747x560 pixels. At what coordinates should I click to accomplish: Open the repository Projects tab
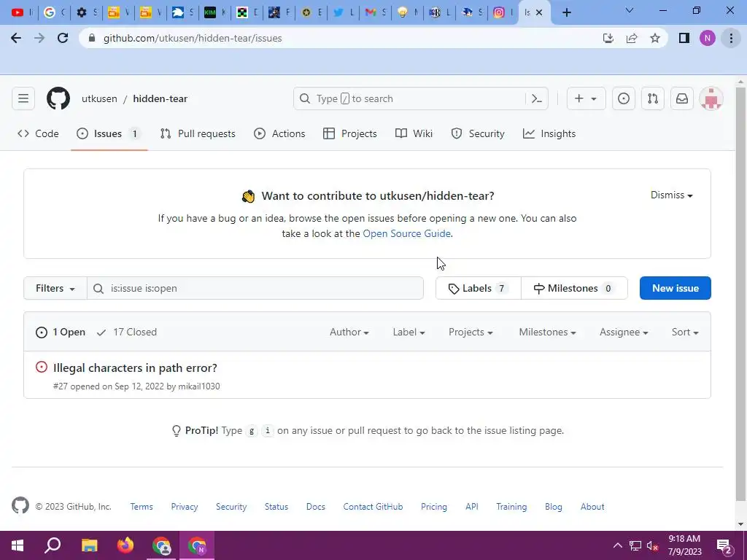click(349, 134)
